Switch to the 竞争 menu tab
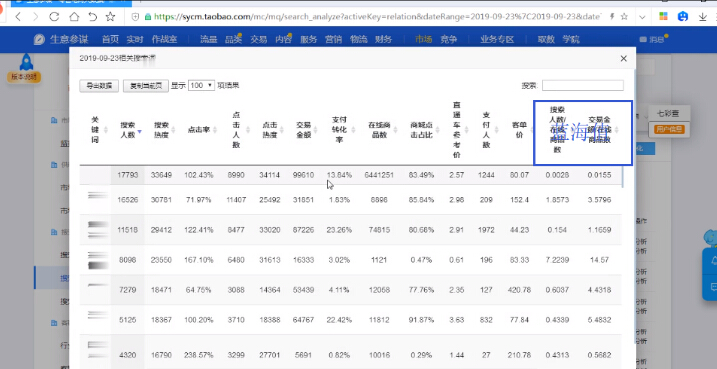Screen dimensions: 717x369 449,39
